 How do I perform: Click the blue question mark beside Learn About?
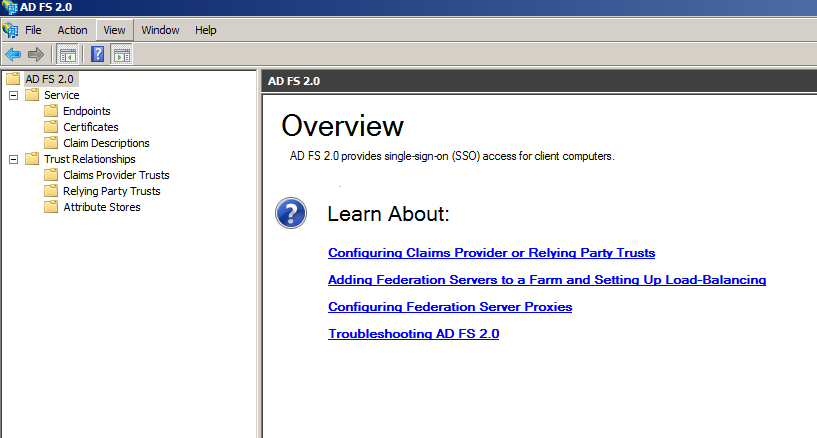291,213
